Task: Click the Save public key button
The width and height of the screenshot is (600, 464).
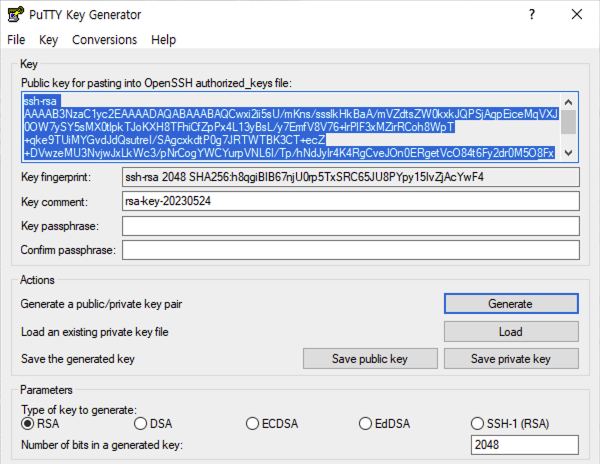Action: tap(370, 359)
